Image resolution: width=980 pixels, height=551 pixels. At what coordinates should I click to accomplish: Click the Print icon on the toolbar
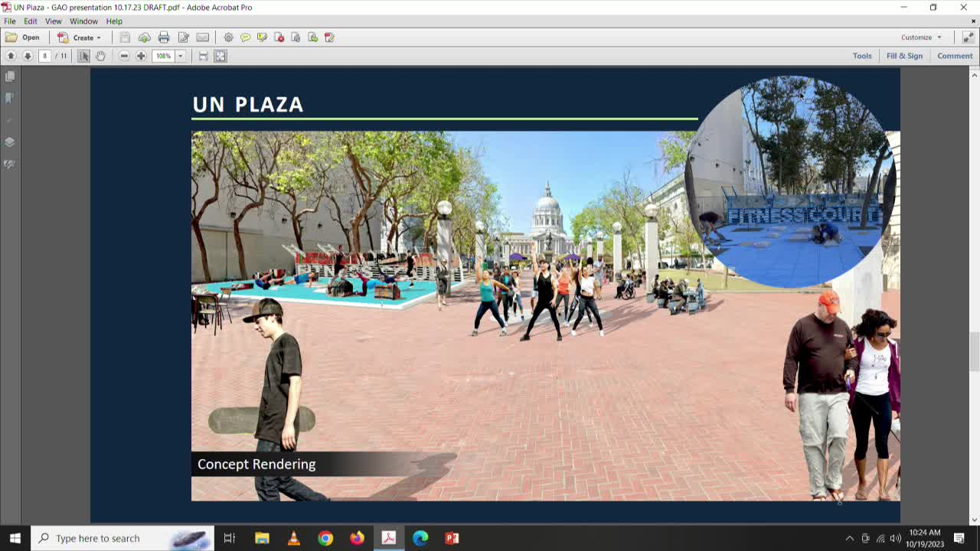pyautogui.click(x=163, y=37)
